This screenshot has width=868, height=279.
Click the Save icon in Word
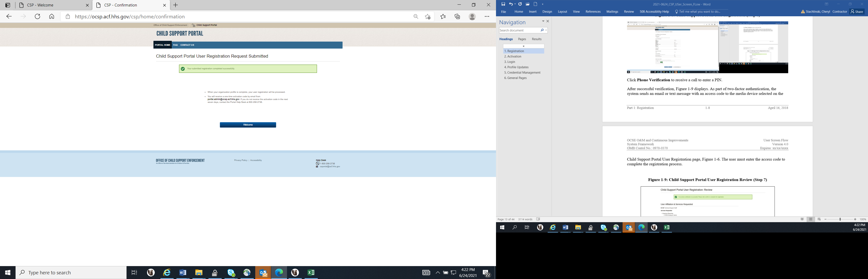click(x=503, y=4)
